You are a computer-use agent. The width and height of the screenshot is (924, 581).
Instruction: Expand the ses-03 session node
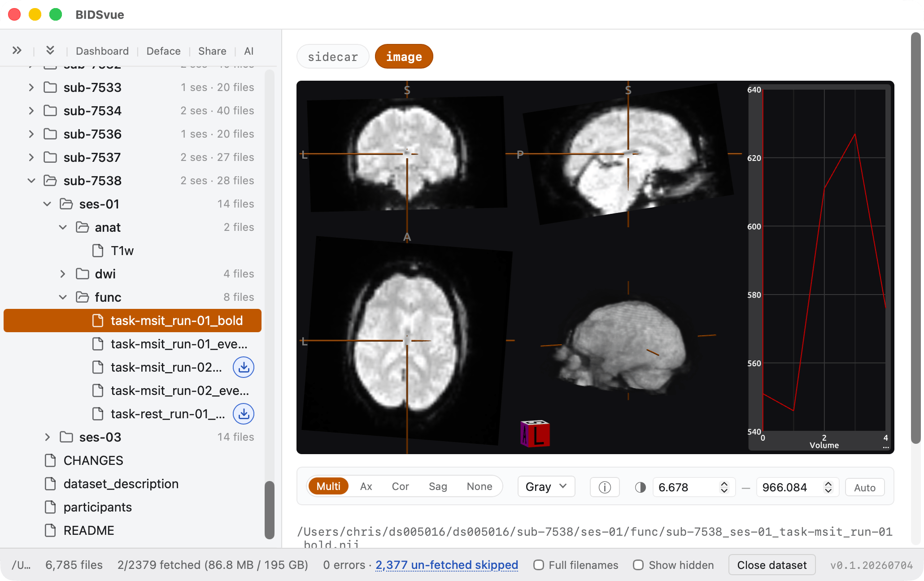pyautogui.click(x=47, y=437)
